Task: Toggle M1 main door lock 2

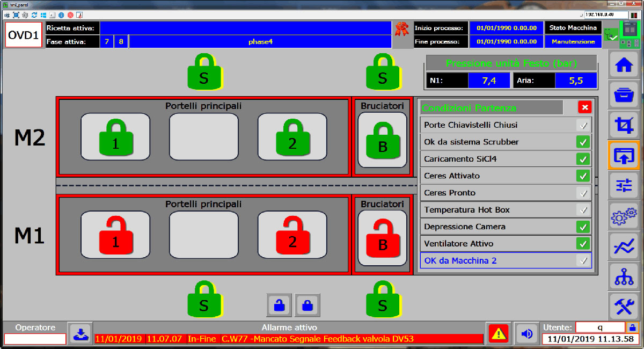Action: click(292, 235)
